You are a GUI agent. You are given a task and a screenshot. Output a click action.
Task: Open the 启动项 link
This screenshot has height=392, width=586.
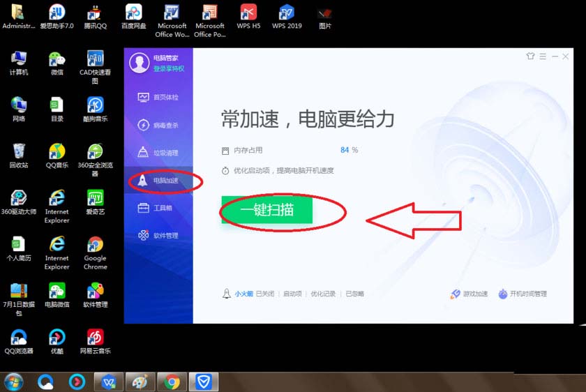pyautogui.click(x=292, y=294)
